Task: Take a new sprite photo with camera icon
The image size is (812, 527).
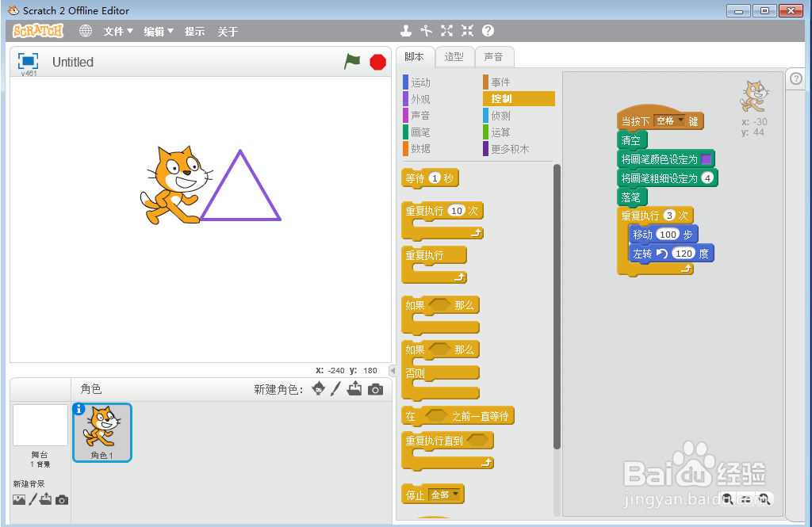Action: tap(375, 389)
